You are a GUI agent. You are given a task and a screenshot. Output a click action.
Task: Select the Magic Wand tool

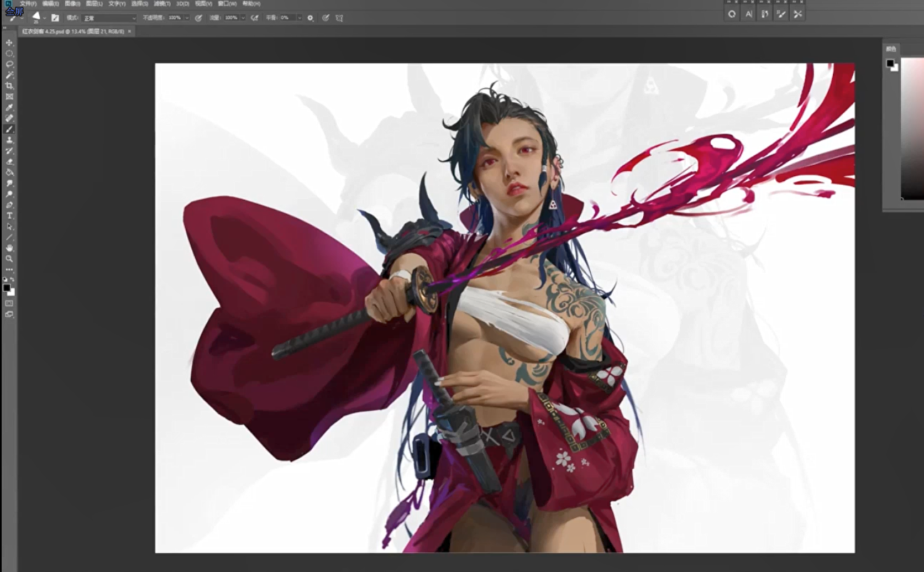[x=9, y=75]
